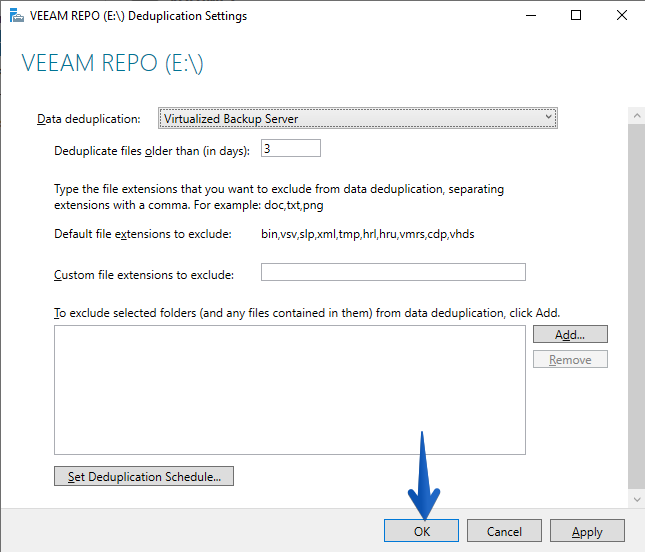645x552 pixels.
Task: Minimize the Deduplication Settings window
Action: [531, 16]
